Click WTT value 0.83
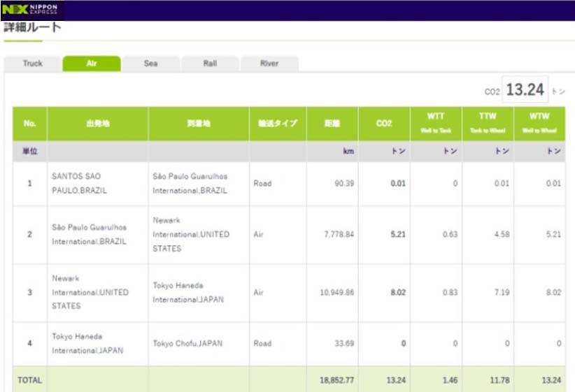 pos(450,292)
